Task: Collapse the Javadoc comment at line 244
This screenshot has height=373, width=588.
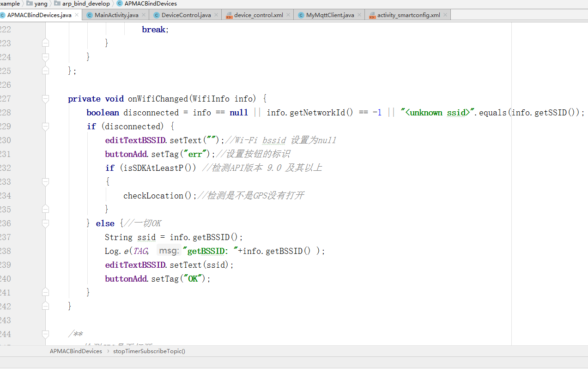Action: [x=45, y=334]
